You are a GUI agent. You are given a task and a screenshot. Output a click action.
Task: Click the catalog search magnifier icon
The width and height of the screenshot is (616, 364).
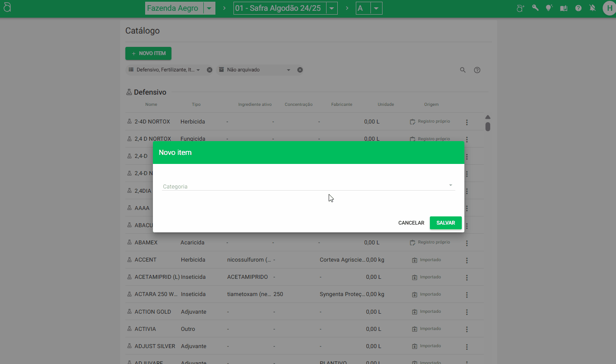[463, 70]
